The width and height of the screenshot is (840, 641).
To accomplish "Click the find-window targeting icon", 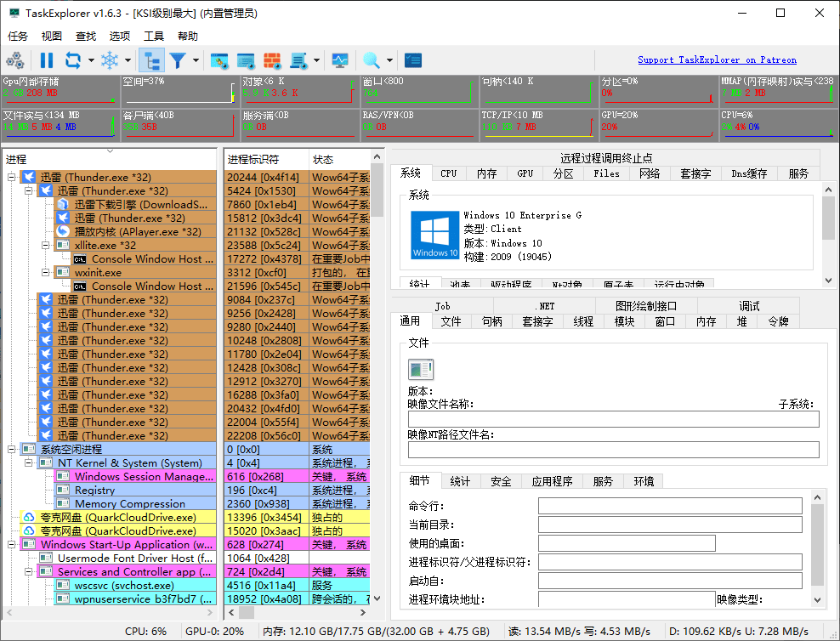I will coord(218,60).
